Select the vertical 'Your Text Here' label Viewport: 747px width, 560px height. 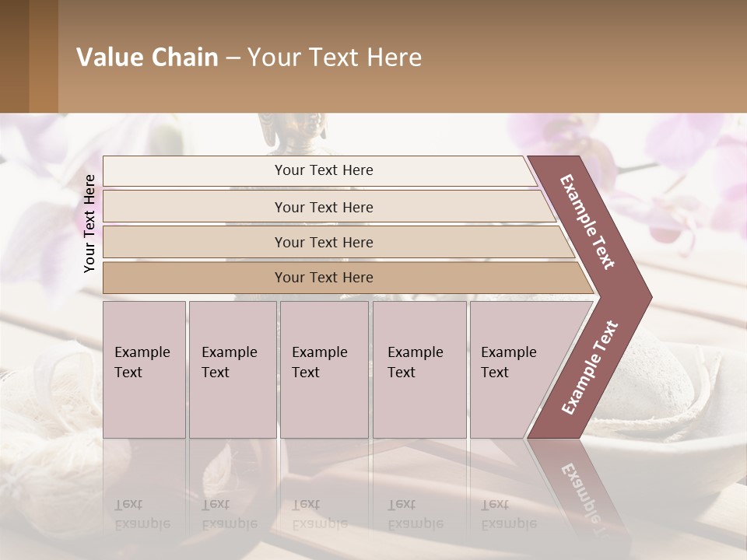pyautogui.click(x=89, y=223)
